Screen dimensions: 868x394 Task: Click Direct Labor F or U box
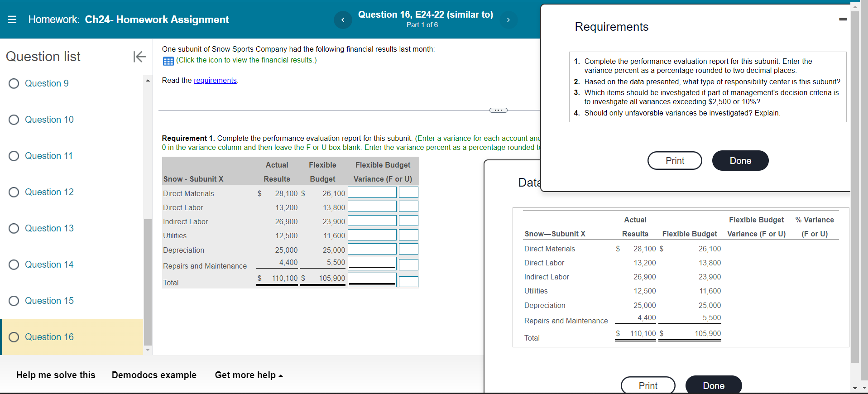pyautogui.click(x=408, y=207)
